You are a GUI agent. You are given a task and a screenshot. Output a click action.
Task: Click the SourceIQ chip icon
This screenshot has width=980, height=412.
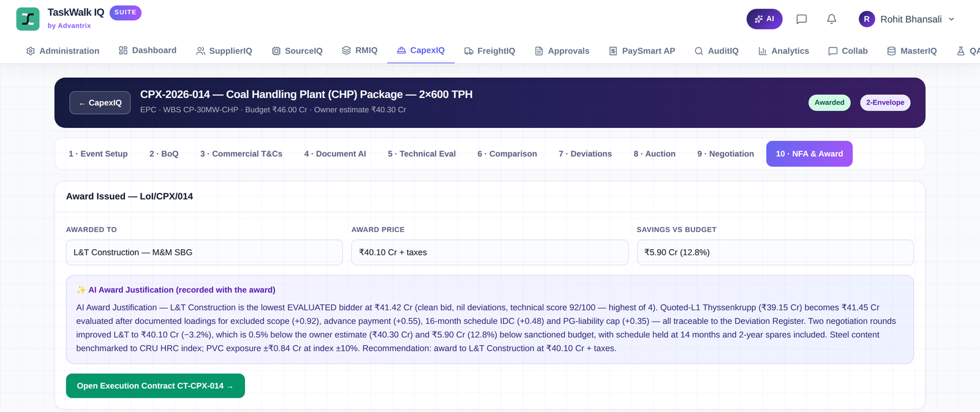[276, 51]
